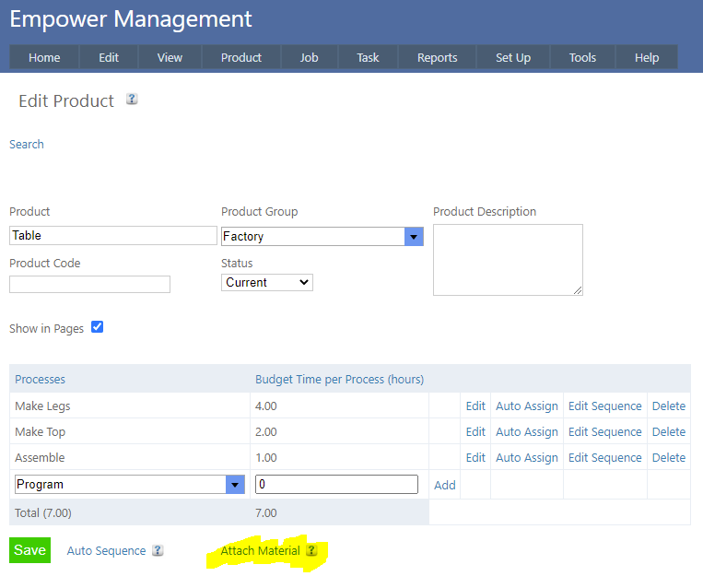Delete the Make Legs process

click(668, 406)
